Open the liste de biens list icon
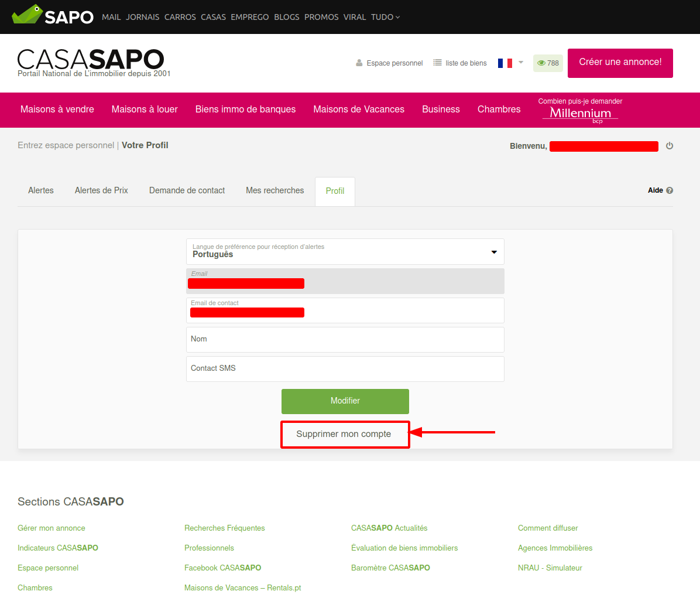 pyautogui.click(x=437, y=63)
